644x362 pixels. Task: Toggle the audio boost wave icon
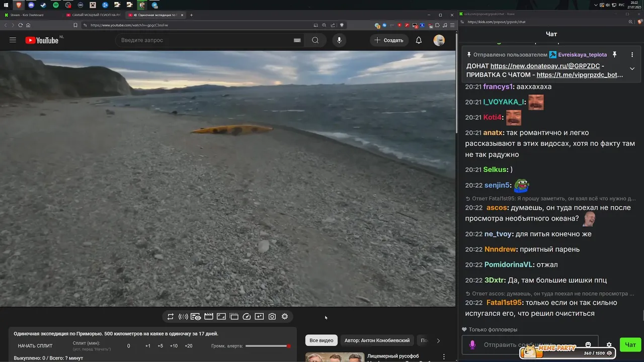click(x=183, y=316)
